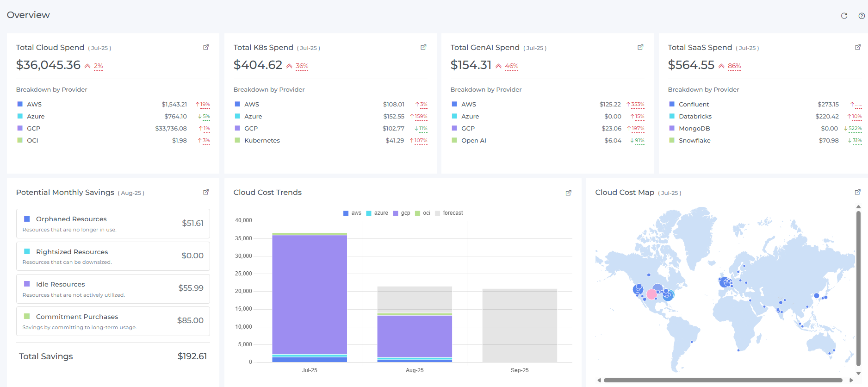Open Cloud Cost Trends external link icon
868x387 pixels.
[568, 193]
